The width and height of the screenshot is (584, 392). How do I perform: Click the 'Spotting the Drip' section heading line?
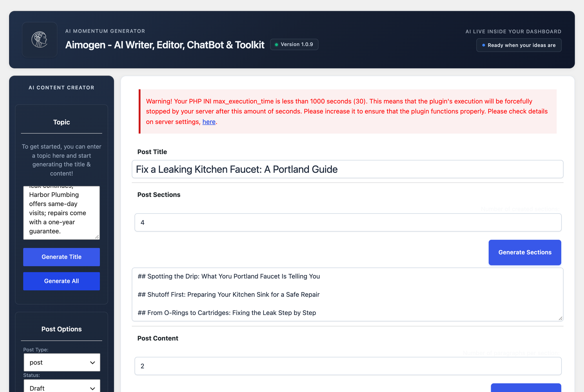pos(229,276)
